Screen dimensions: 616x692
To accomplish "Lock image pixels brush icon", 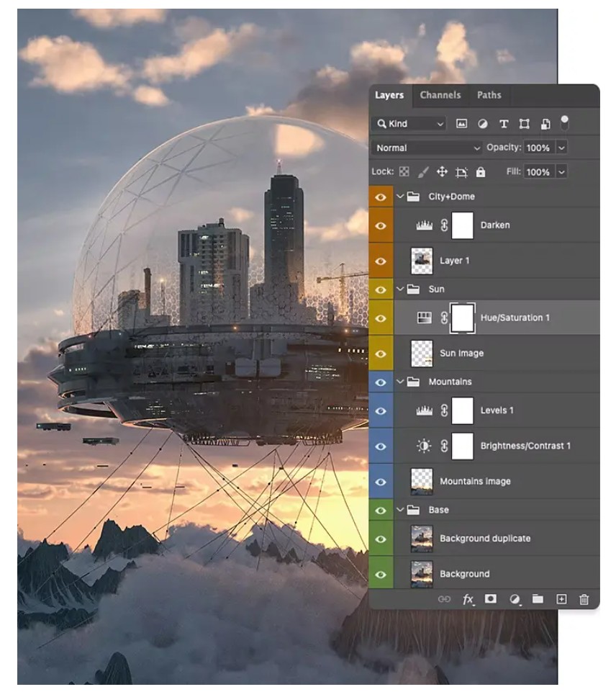I will 423,172.
